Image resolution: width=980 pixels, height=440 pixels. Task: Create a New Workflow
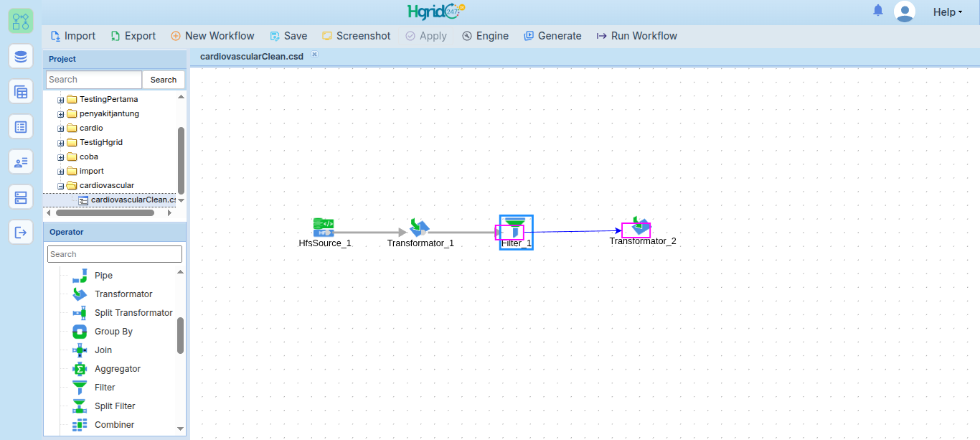(212, 36)
